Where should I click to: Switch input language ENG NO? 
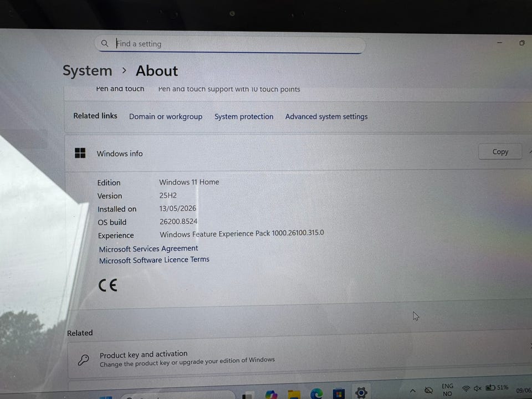point(447,390)
